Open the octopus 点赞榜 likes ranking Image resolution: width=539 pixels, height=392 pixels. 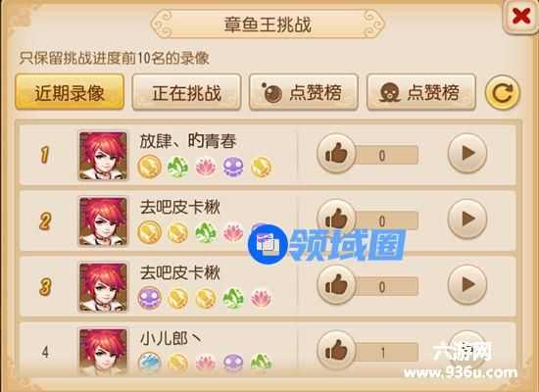(421, 92)
